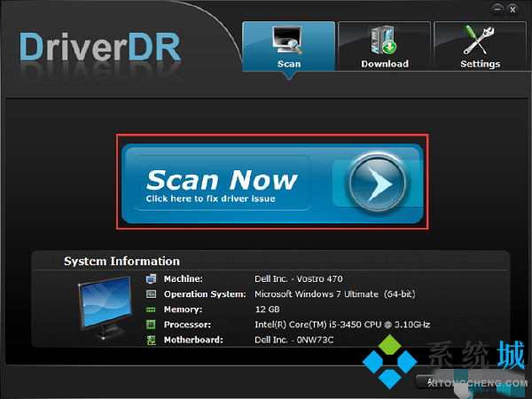Click the 'Motherboard:' label

coord(193,340)
